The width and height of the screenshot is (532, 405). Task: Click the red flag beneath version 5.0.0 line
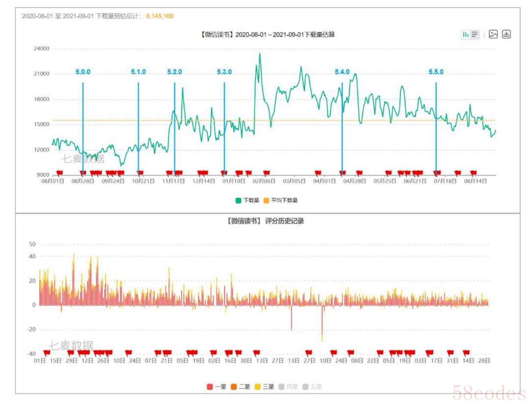point(83,173)
